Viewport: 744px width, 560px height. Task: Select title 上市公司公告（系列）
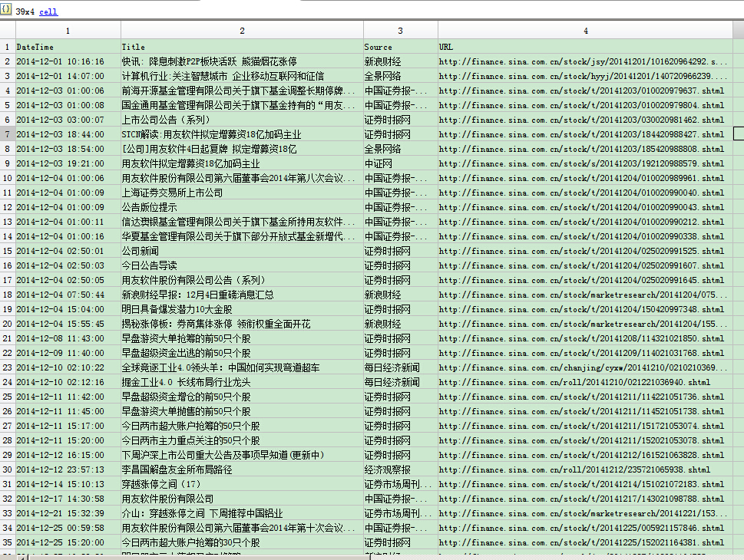pyautogui.click(x=242, y=120)
